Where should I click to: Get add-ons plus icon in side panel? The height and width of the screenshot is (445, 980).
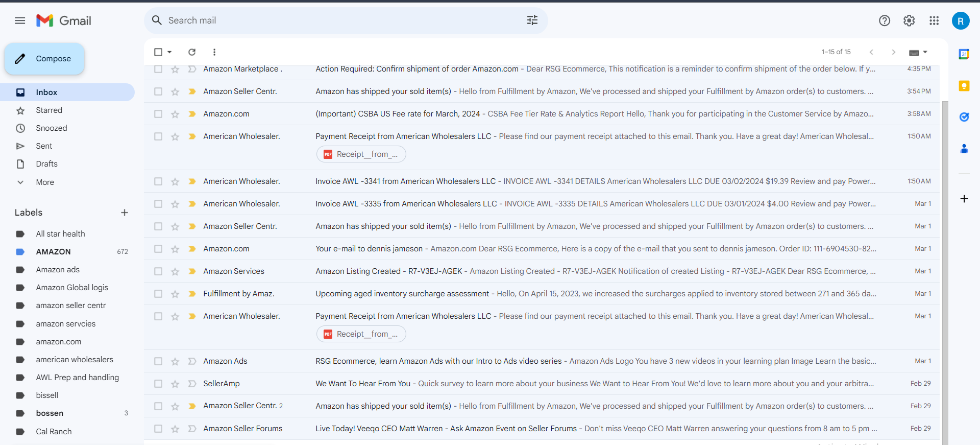click(x=964, y=199)
